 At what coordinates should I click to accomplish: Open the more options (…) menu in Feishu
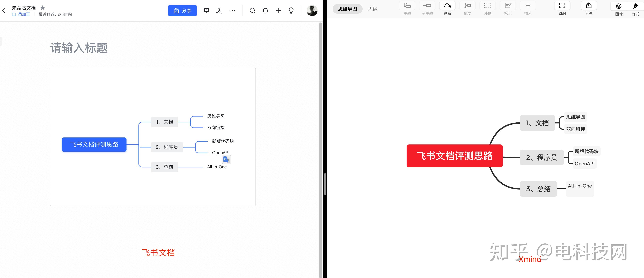tap(232, 11)
